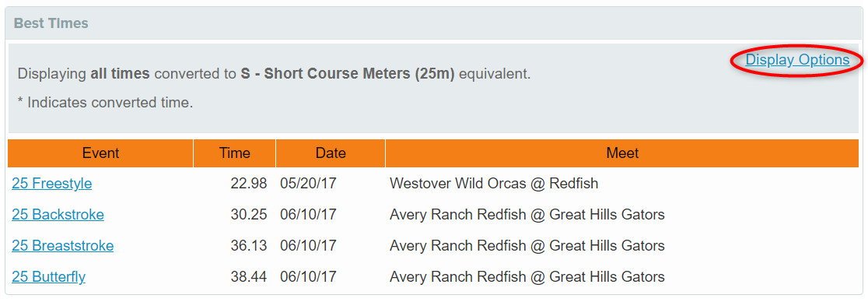The height and width of the screenshot is (302, 868).
Task: View the 25 Butterfly event link
Action: 49,276
